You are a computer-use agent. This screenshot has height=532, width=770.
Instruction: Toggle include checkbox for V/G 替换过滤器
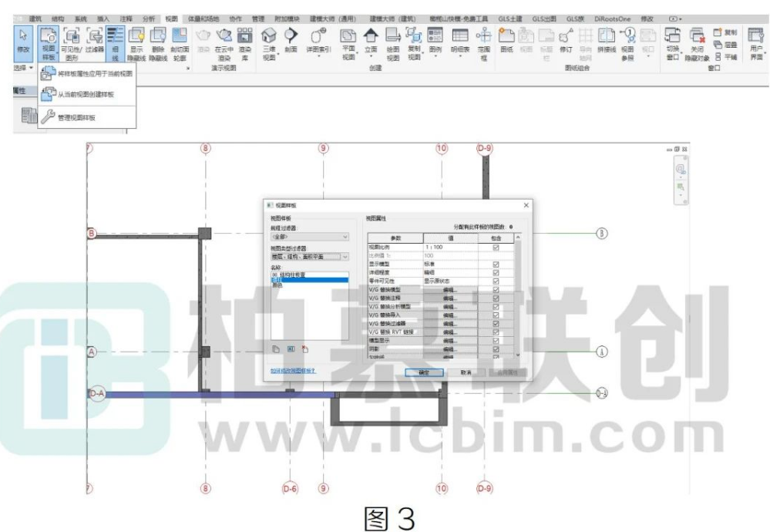pyautogui.click(x=496, y=324)
